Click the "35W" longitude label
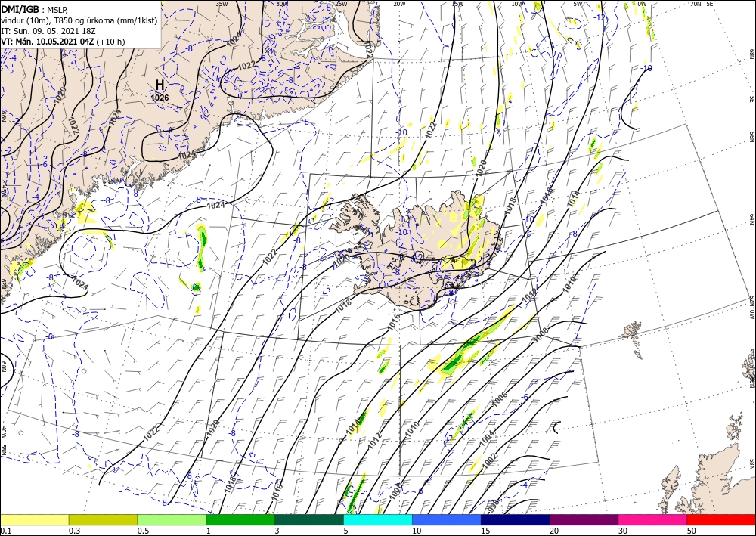This screenshot has width=756, height=536. [x=222, y=4]
